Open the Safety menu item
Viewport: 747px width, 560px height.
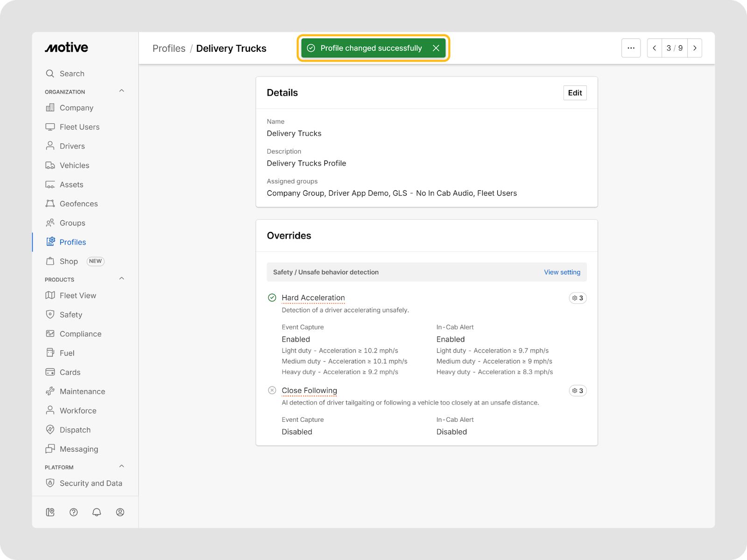(70, 315)
